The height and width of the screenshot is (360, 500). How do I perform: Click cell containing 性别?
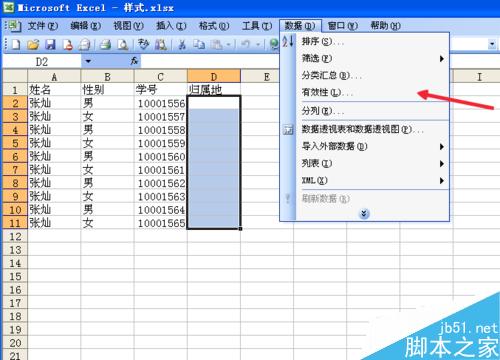(x=107, y=90)
